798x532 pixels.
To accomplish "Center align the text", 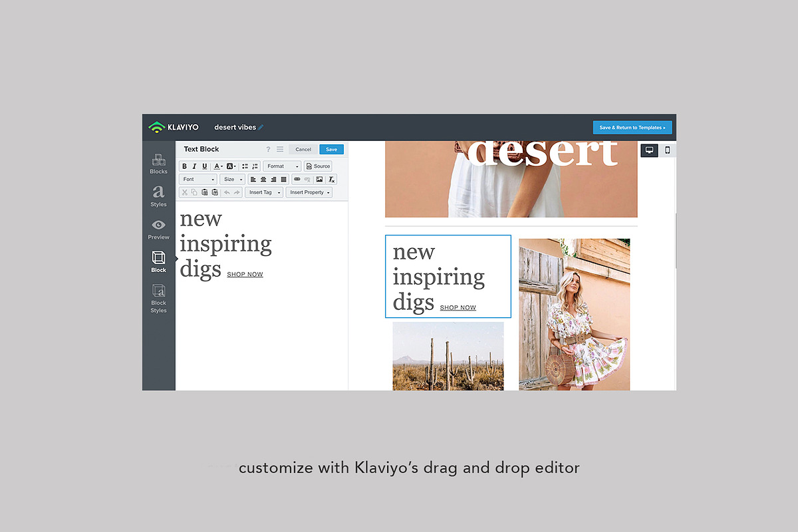I will pyautogui.click(x=263, y=180).
